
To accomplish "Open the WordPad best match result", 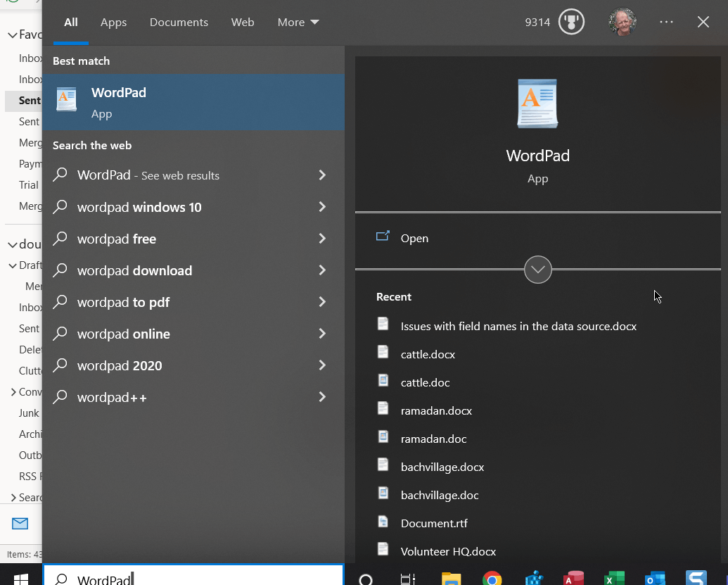I will point(193,102).
